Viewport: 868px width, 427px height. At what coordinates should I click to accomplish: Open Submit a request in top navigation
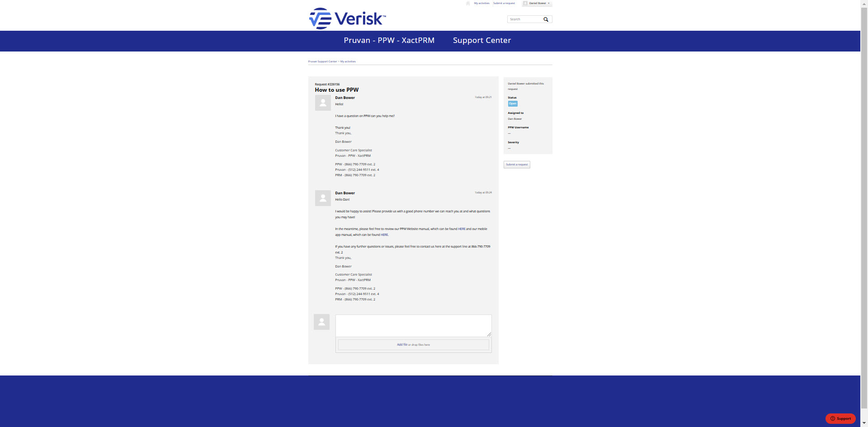pyautogui.click(x=504, y=3)
